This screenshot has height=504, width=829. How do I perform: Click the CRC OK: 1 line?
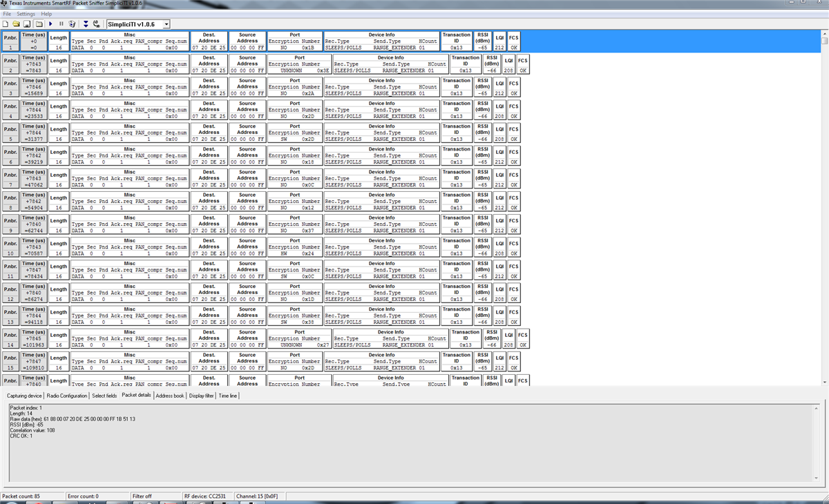coord(21,436)
